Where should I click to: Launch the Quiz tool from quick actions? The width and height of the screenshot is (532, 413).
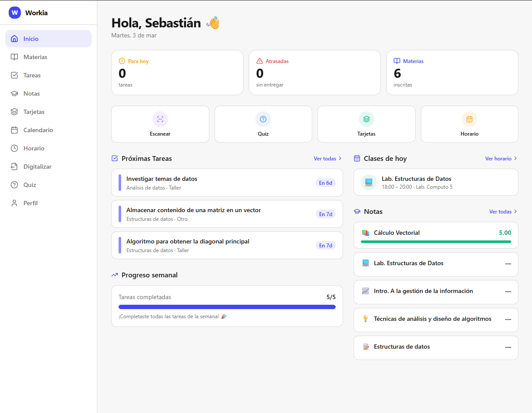pos(263,124)
